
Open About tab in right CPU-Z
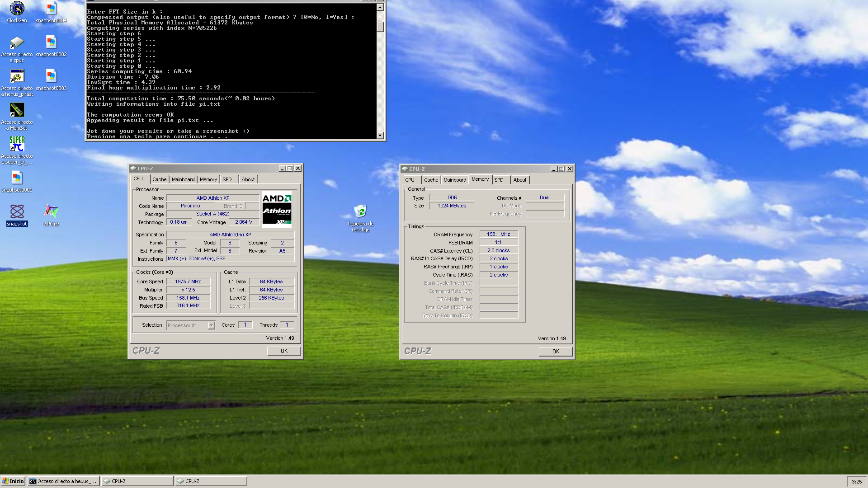tap(520, 180)
